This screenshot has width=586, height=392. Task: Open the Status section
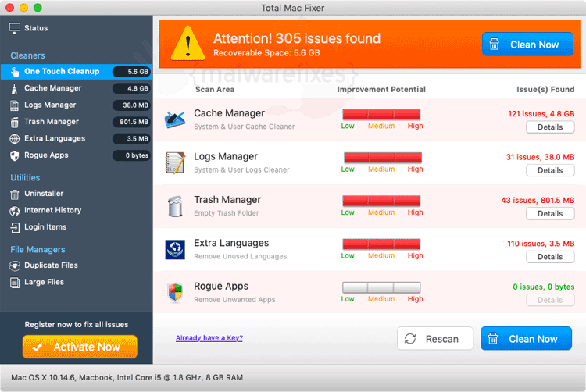coord(77,28)
